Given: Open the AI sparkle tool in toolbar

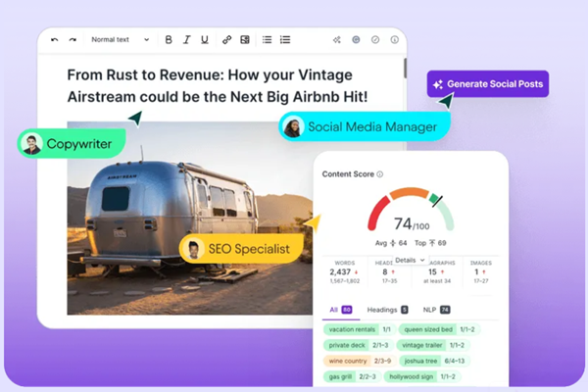Looking at the screenshot, I should [x=337, y=40].
